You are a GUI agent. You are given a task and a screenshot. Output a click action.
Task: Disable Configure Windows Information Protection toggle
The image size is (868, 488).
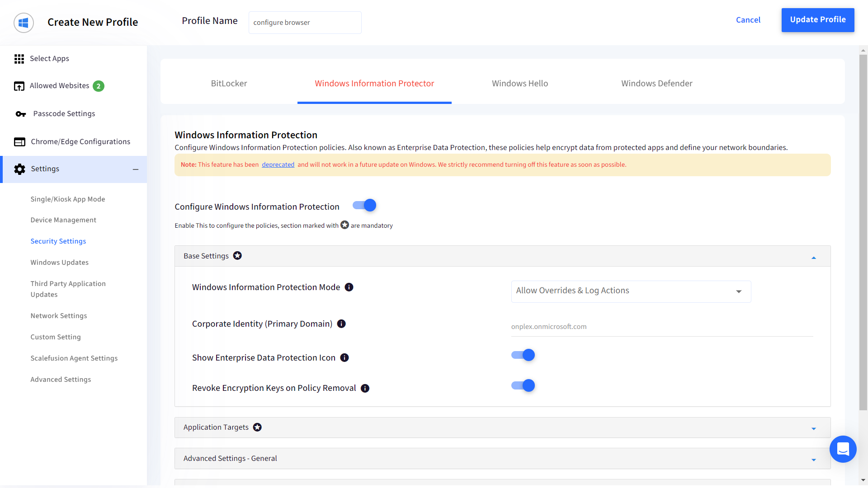tap(364, 206)
